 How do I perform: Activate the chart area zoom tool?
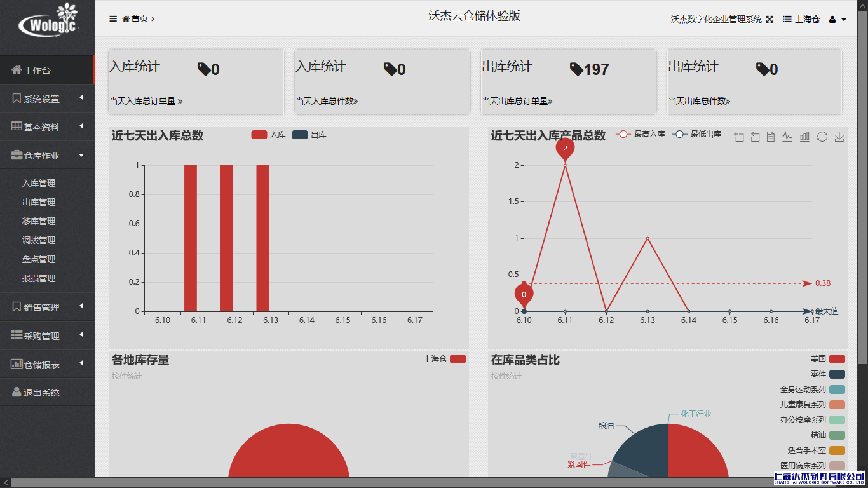(x=739, y=137)
